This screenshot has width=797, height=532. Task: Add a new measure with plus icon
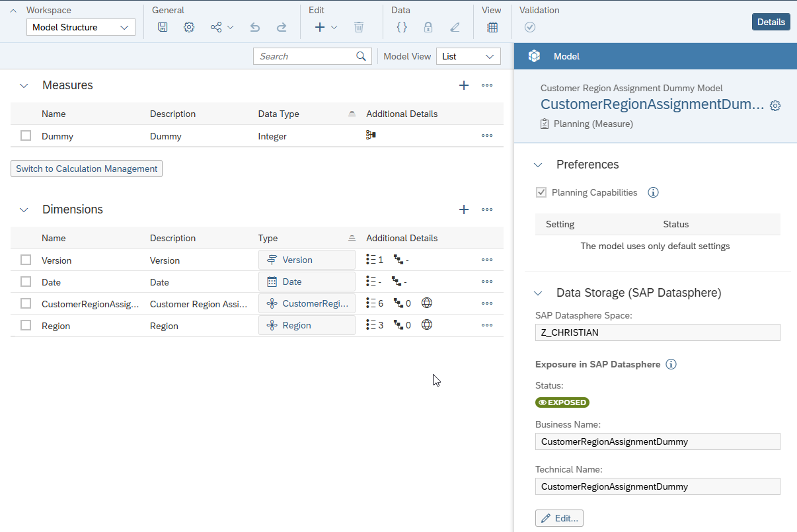[x=464, y=85]
